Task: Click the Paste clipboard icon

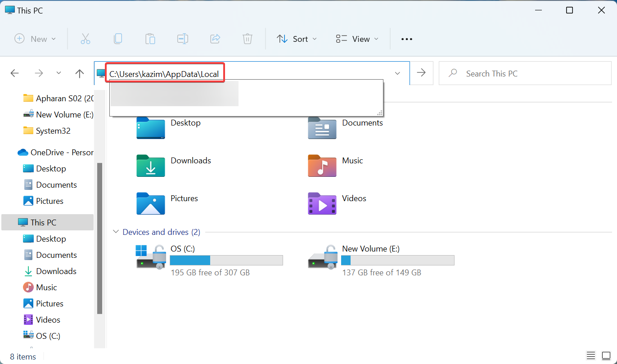Action: pos(150,39)
